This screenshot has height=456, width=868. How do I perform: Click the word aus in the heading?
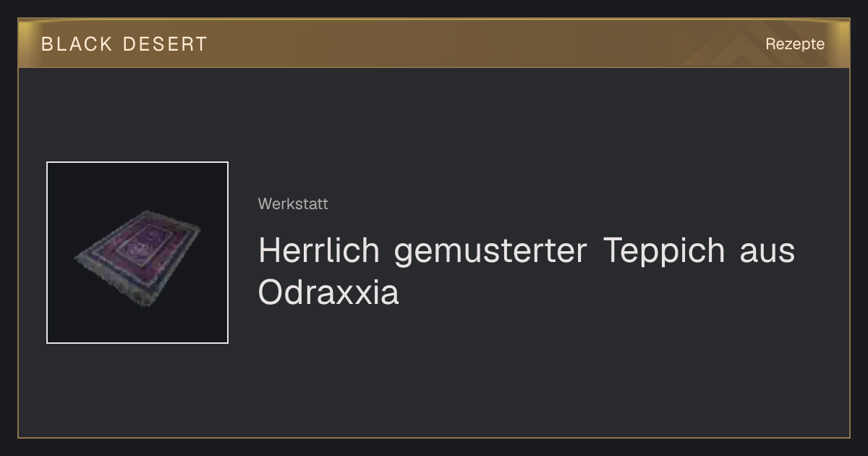(x=767, y=252)
